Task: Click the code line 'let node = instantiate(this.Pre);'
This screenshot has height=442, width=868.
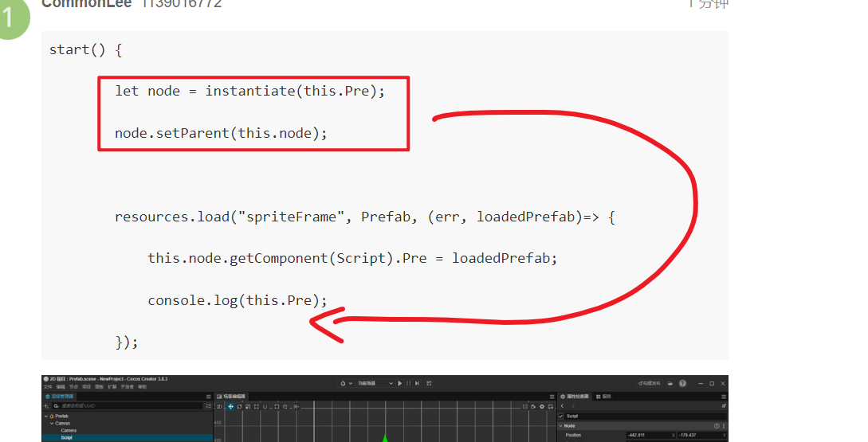Action: click(249, 92)
